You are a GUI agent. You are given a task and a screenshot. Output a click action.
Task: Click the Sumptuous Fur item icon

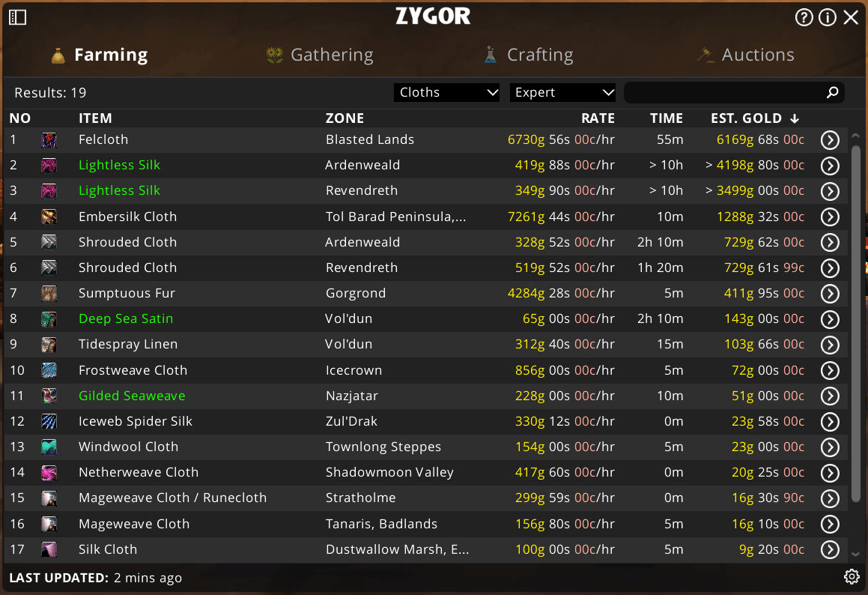[x=49, y=293]
